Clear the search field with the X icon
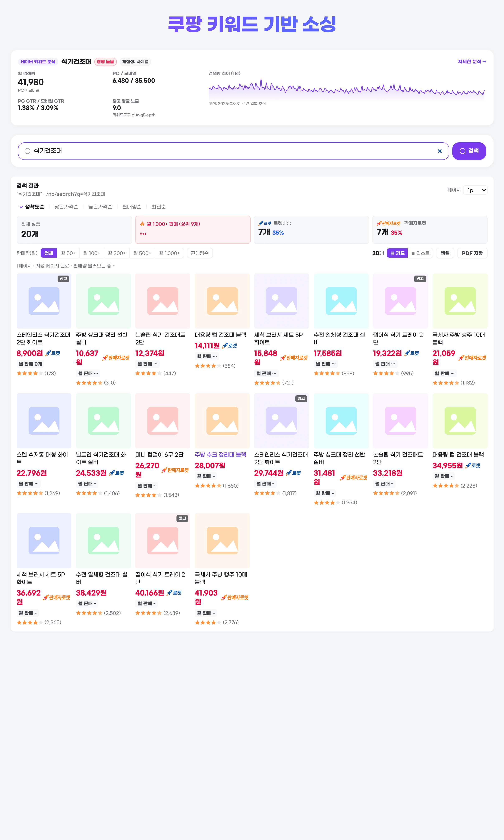This screenshot has height=840, width=504. pos(440,151)
